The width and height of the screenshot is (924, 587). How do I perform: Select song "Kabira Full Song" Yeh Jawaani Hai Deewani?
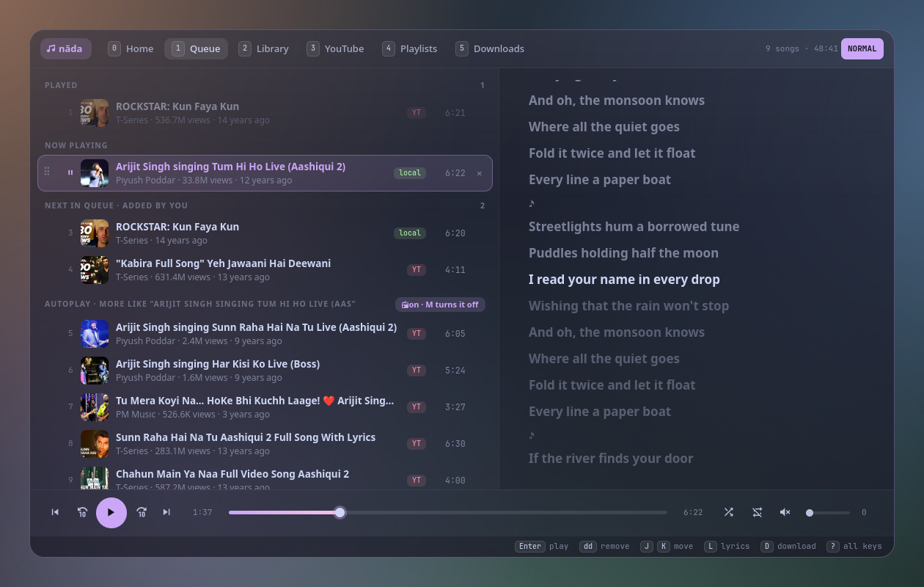[265, 270]
